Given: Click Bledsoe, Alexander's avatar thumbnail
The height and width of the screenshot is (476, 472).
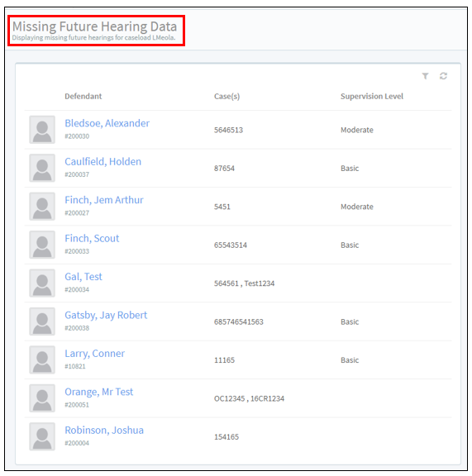Looking at the screenshot, I should pos(42,130).
